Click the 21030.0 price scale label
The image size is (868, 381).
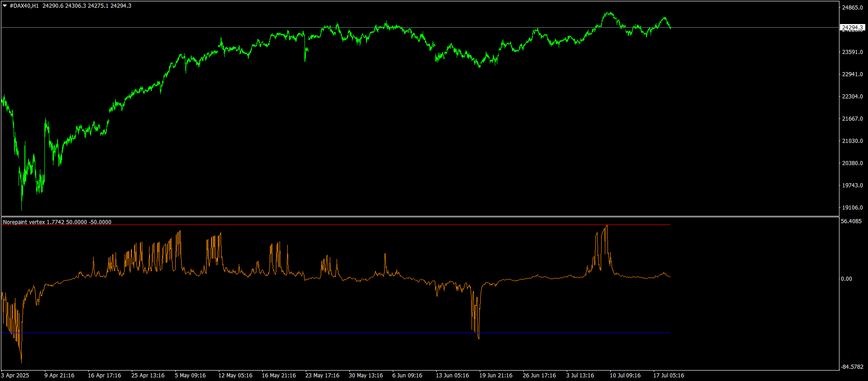[852, 141]
